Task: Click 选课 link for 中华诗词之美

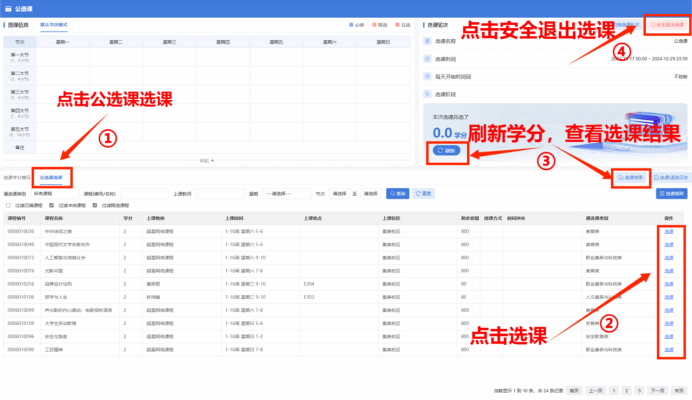Action: [x=668, y=230]
